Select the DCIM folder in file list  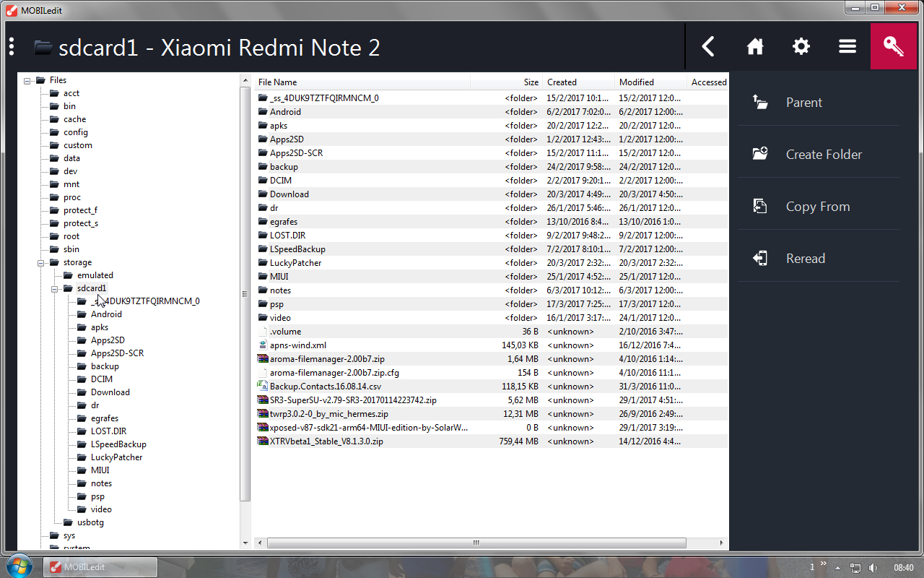click(x=281, y=181)
